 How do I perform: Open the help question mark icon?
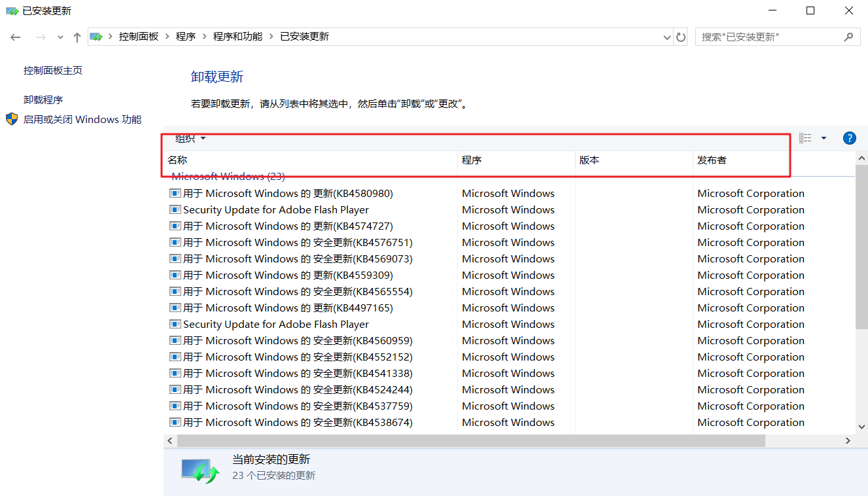[x=850, y=138]
